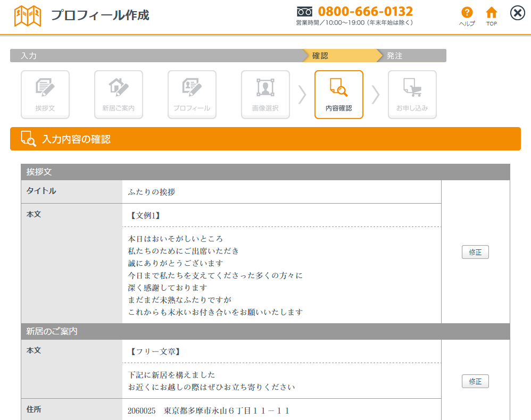Screen dimensions: 531x420
Task: Click the brochure logo icon
Action: pyautogui.click(x=27, y=15)
